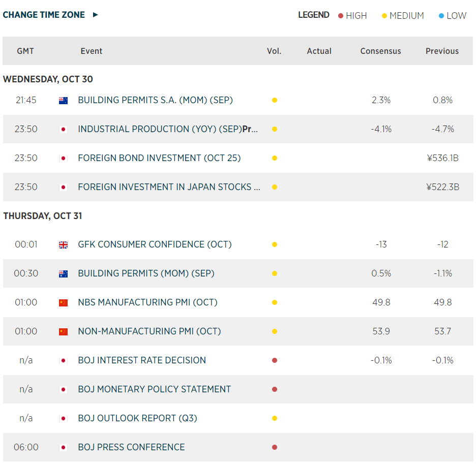Click Japan flag next to Industrial Production
The width and height of the screenshot is (476, 464).
[63, 130]
